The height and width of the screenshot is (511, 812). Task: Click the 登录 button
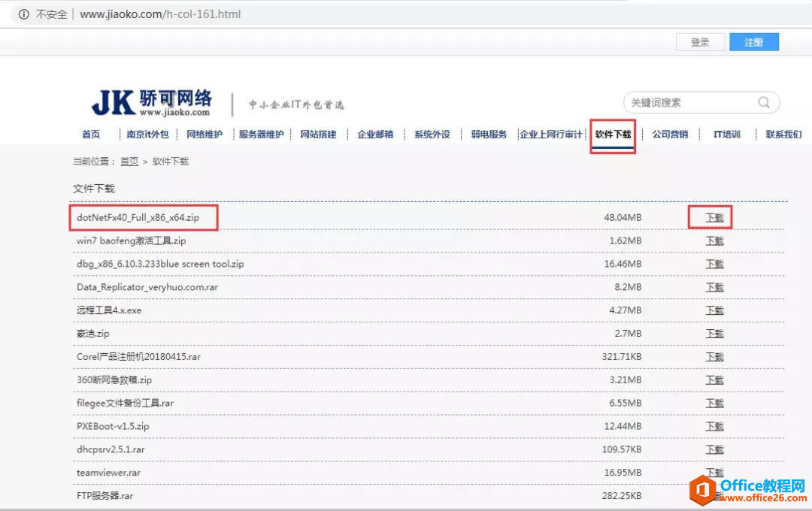tap(700, 42)
